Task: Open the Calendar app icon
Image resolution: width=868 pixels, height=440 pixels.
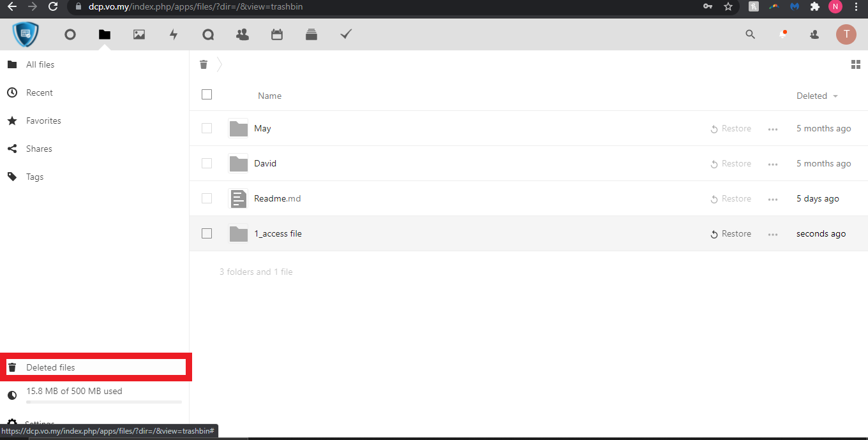Action: tap(277, 34)
